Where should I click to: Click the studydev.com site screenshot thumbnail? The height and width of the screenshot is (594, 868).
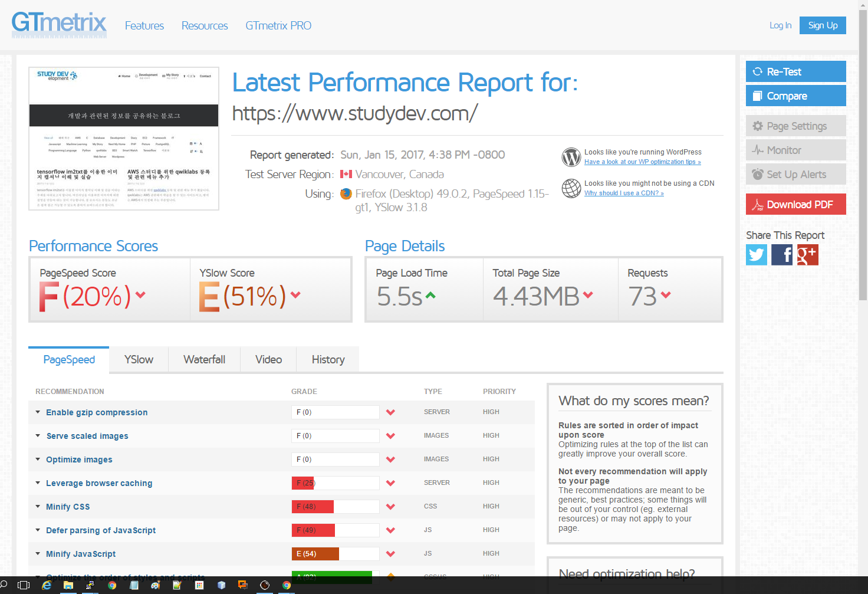(x=124, y=139)
